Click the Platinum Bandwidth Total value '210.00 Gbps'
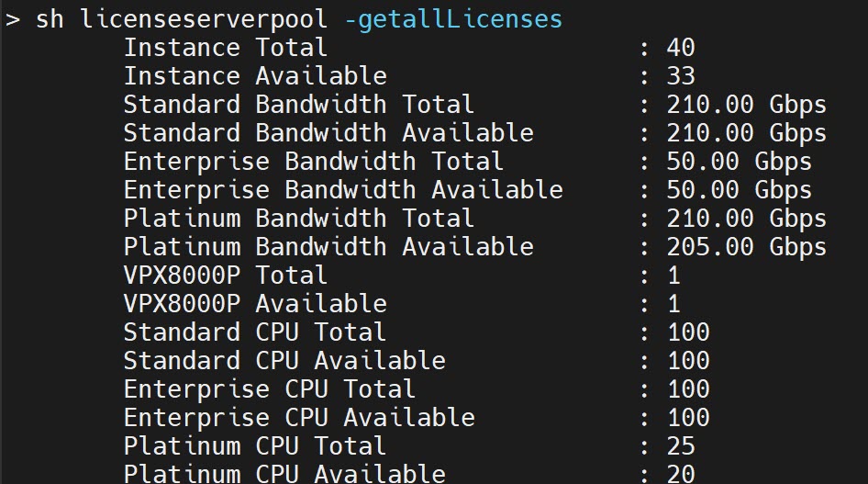The width and height of the screenshot is (868, 484). click(x=746, y=219)
